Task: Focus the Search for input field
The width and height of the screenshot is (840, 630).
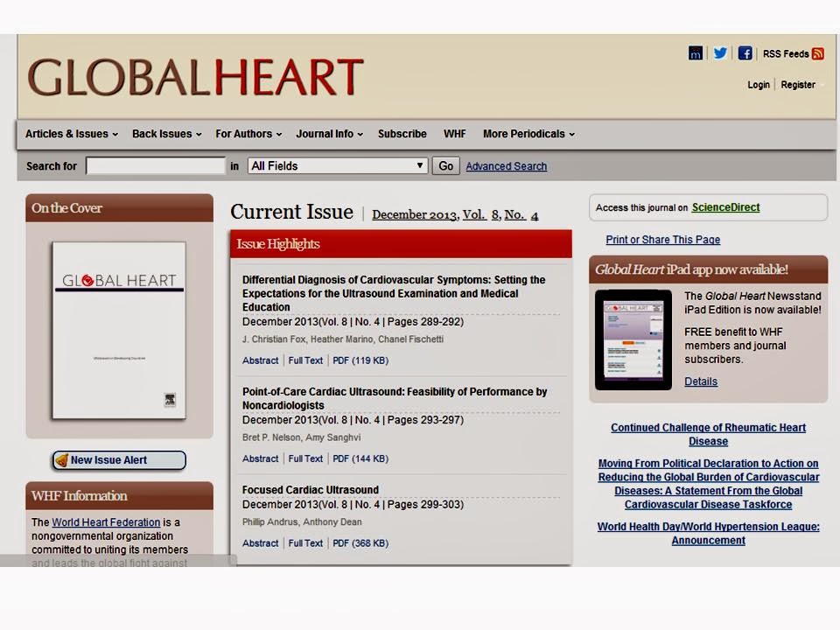Action: click(x=156, y=165)
